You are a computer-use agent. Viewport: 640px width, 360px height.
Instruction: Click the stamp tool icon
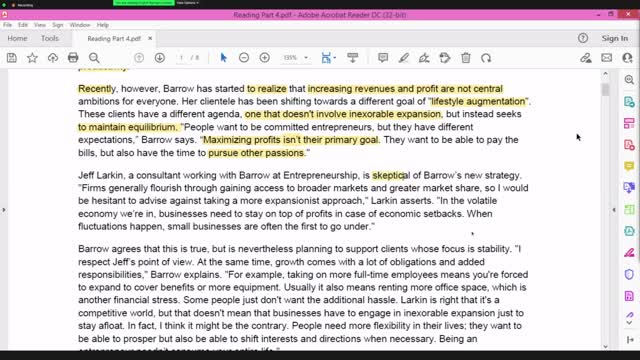(445, 58)
